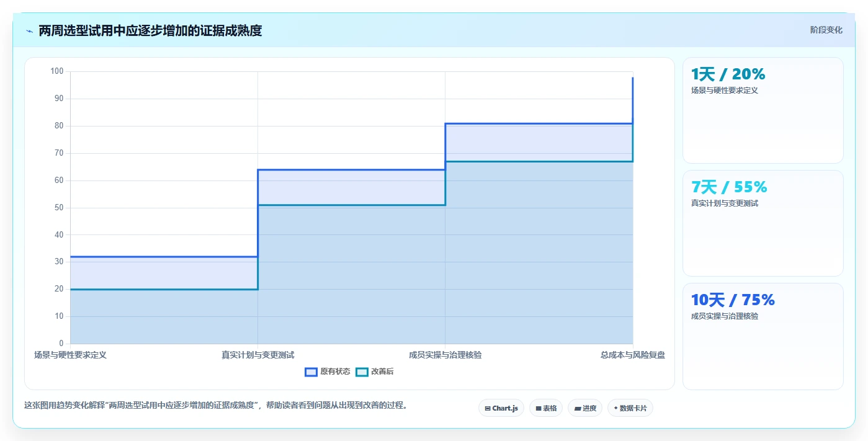Click the y-axis value 80
Viewport: 868px width, 441px height.
[x=59, y=126]
